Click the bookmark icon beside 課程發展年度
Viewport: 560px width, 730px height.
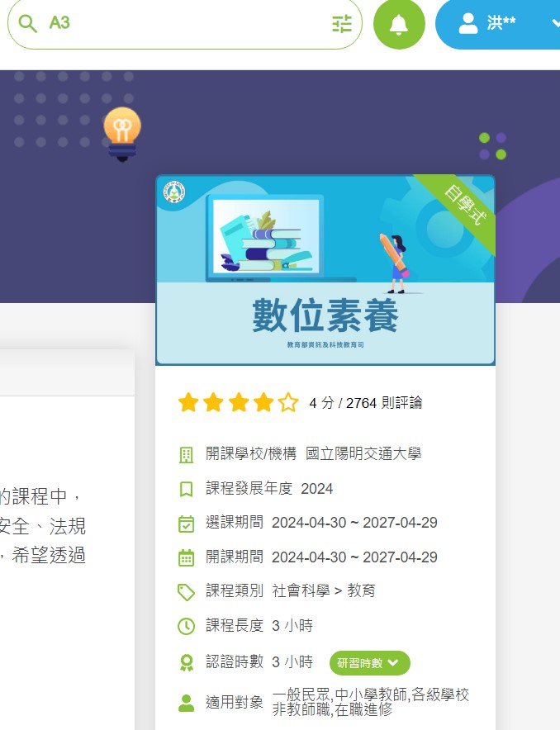tap(187, 489)
